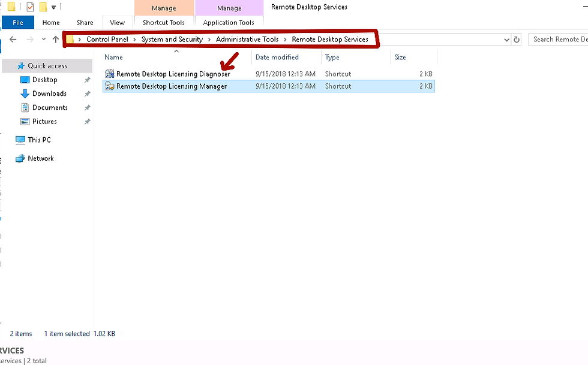Open Desktop in the navigation pane
Image resolution: width=588 pixels, height=365 pixels.
44,80
